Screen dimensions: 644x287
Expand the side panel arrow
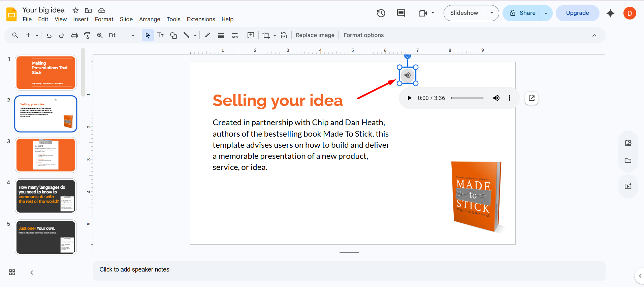tap(640, 276)
